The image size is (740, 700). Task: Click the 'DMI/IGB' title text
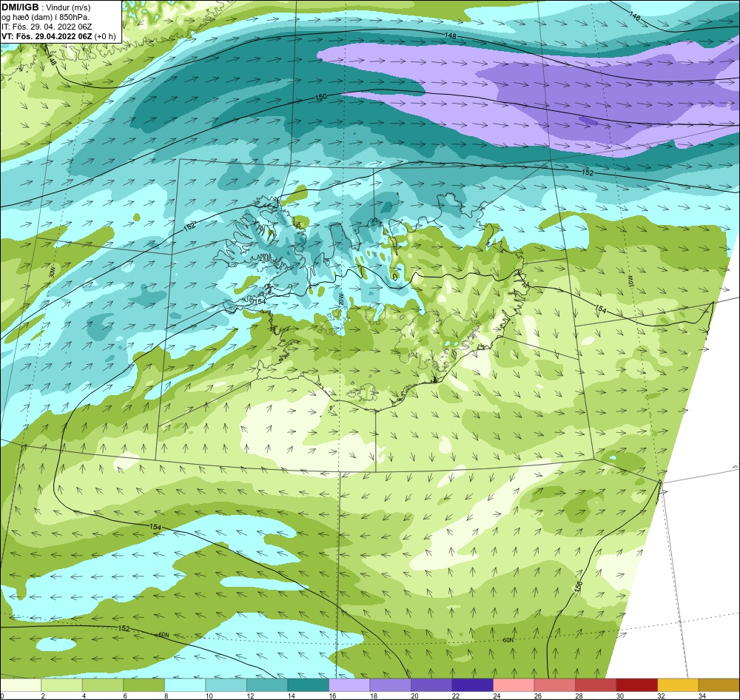pyautogui.click(x=20, y=7)
